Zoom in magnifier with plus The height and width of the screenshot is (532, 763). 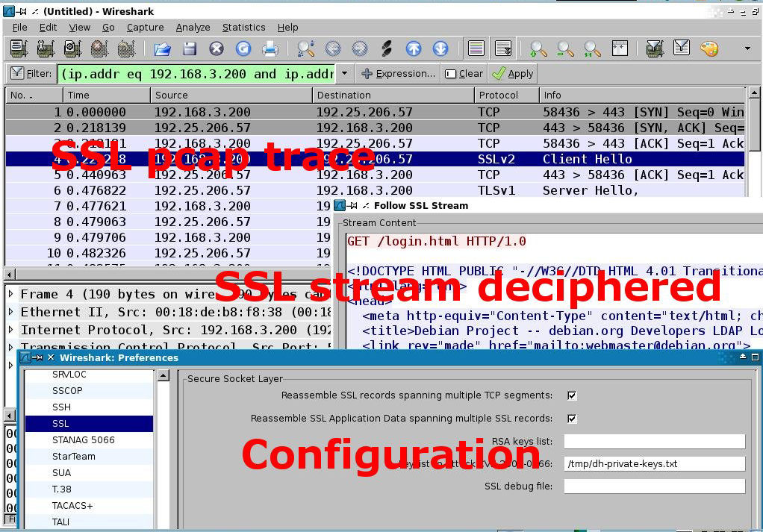coord(538,48)
